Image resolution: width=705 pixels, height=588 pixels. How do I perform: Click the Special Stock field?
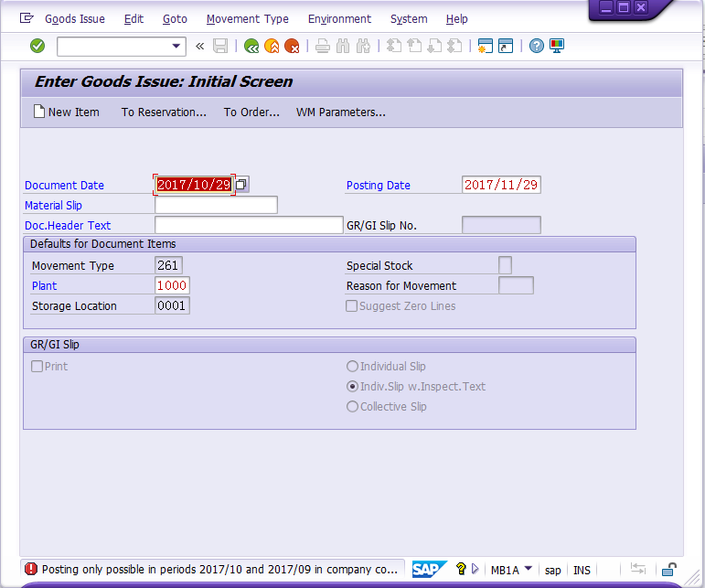click(x=505, y=265)
